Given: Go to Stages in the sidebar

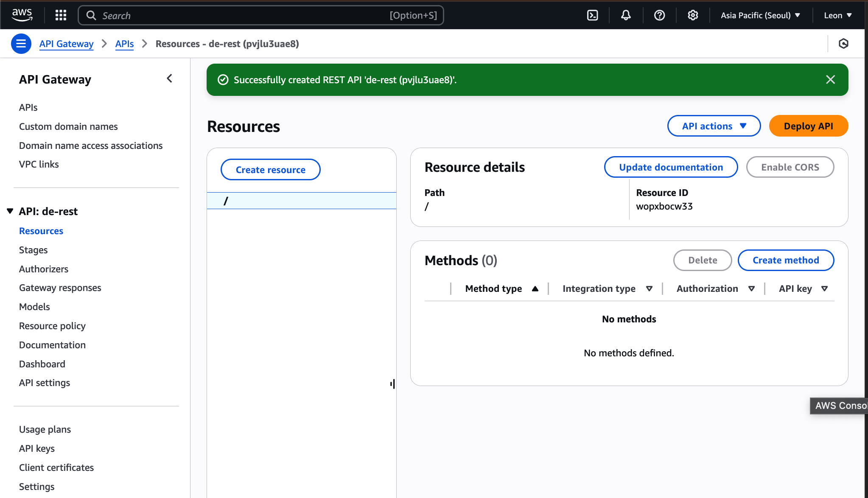Looking at the screenshot, I should coord(33,250).
